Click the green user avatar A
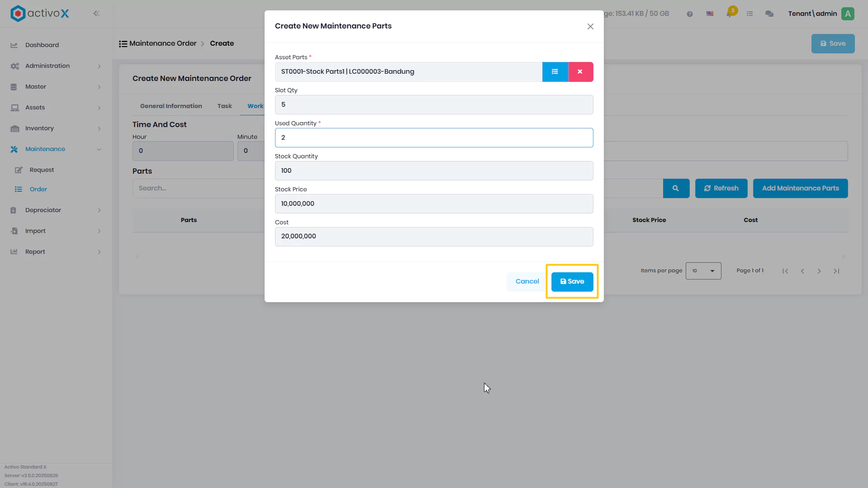 (x=848, y=14)
